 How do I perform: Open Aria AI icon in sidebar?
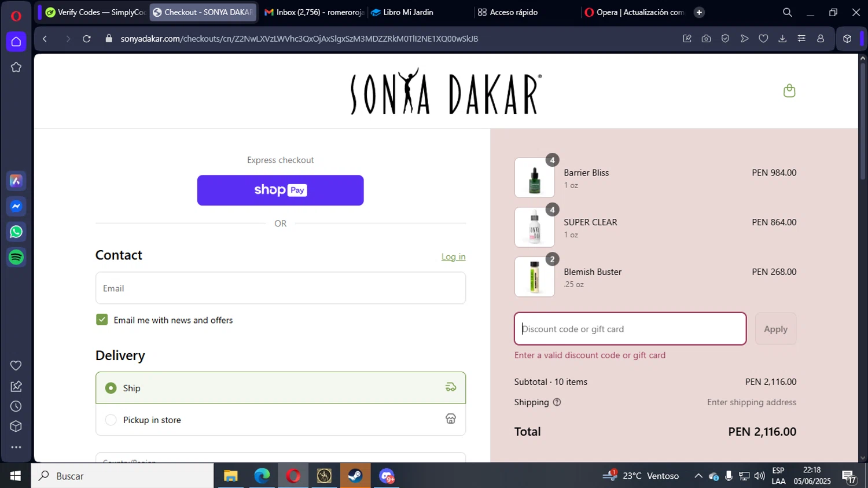click(16, 181)
